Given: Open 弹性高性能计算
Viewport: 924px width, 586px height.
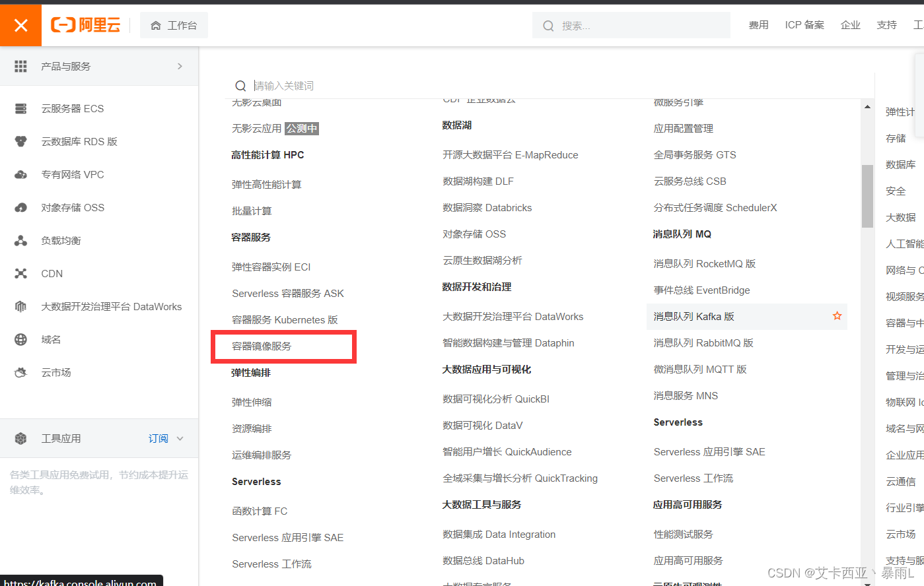Looking at the screenshot, I should tap(266, 184).
